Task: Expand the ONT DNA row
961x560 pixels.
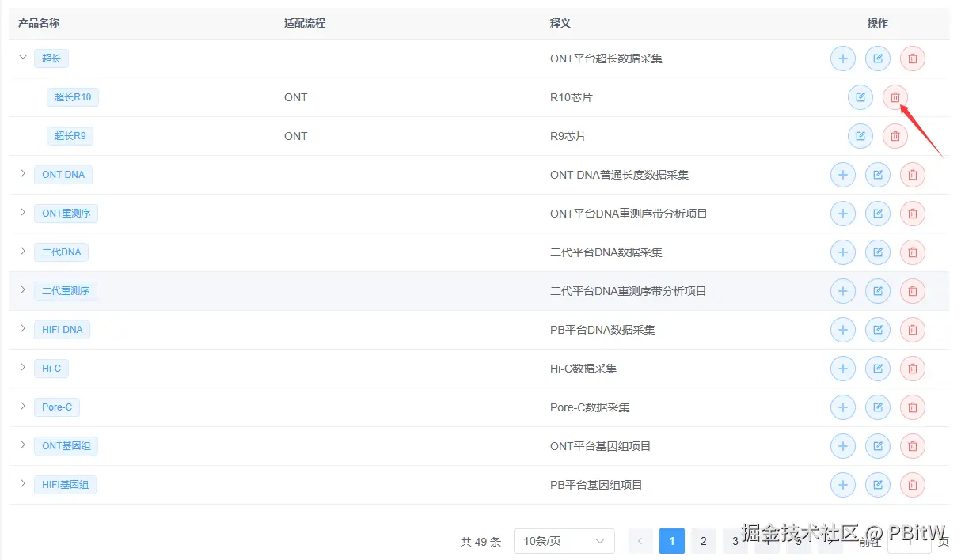Action: [23, 173]
